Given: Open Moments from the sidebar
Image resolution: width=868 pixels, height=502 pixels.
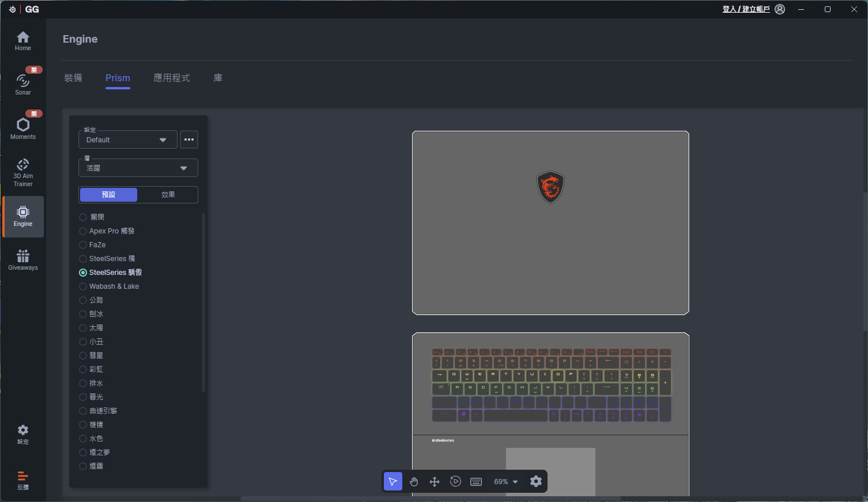Looking at the screenshot, I should click(23, 128).
